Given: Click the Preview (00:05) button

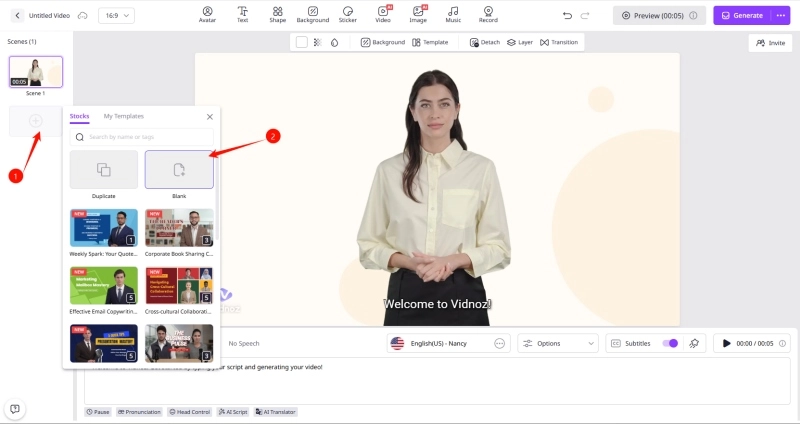Looking at the screenshot, I should 659,16.
